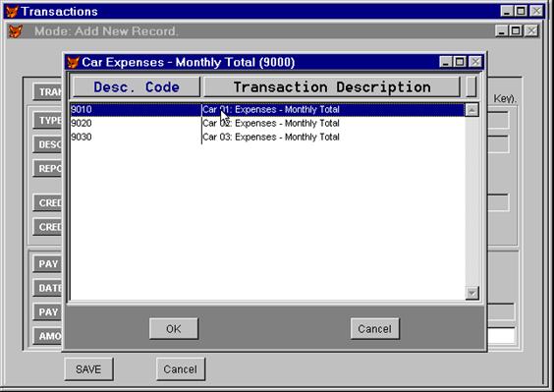Image resolution: width=554 pixels, height=392 pixels.
Task: Close the Transactions main window
Action: (536, 11)
